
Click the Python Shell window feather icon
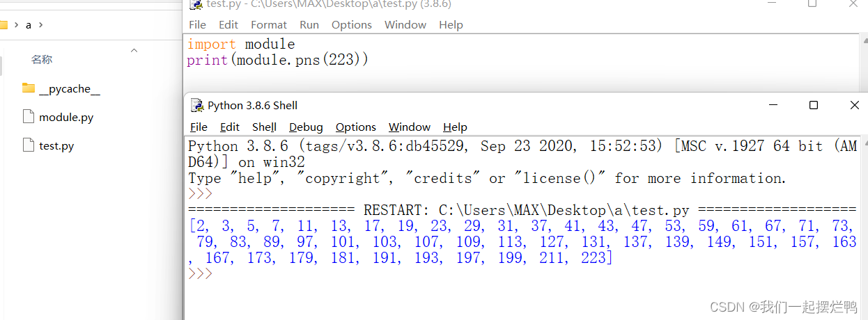pos(197,106)
